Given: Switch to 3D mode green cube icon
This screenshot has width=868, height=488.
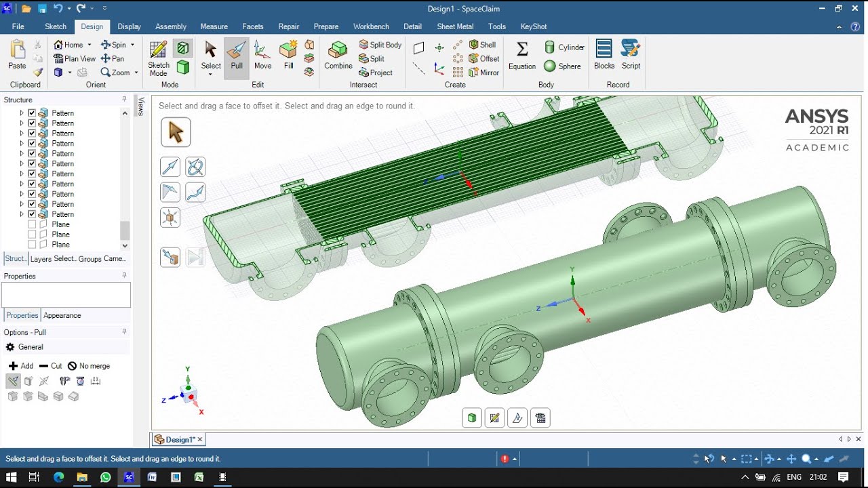Looking at the screenshot, I should click(x=183, y=67).
